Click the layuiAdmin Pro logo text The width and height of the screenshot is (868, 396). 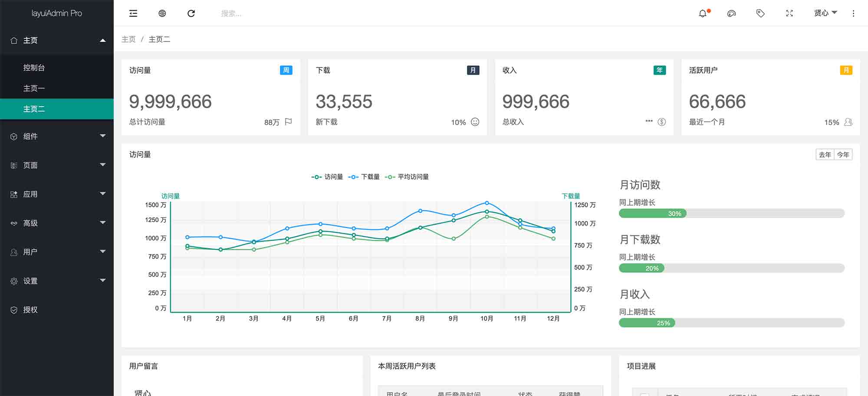[x=57, y=13]
